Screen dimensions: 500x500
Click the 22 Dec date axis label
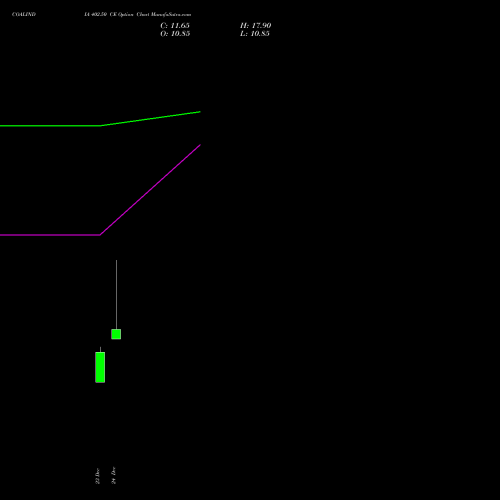[x=97, y=476]
